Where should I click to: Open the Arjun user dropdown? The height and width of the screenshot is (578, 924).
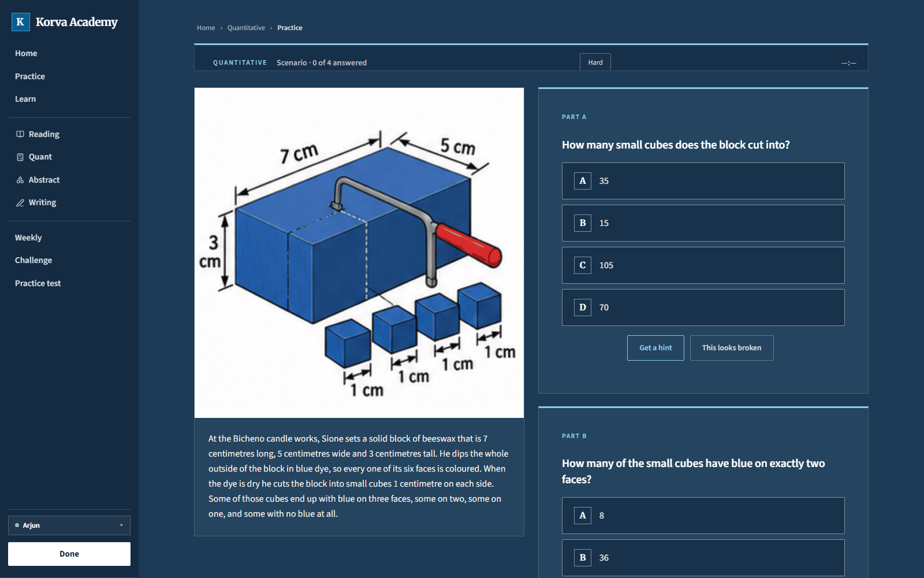coord(69,525)
